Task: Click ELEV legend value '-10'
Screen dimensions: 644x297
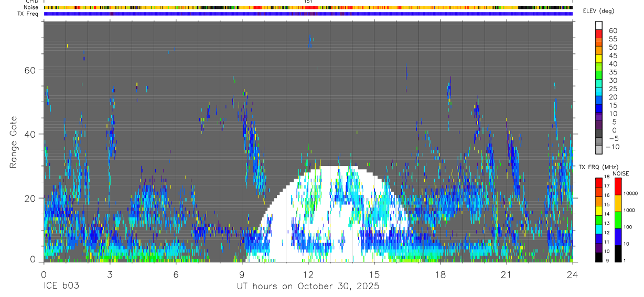Action: (613, 147)
